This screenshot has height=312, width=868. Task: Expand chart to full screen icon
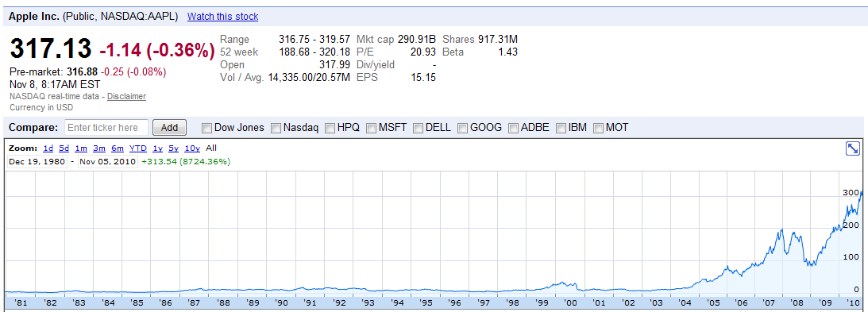click(x=852, y=148)
